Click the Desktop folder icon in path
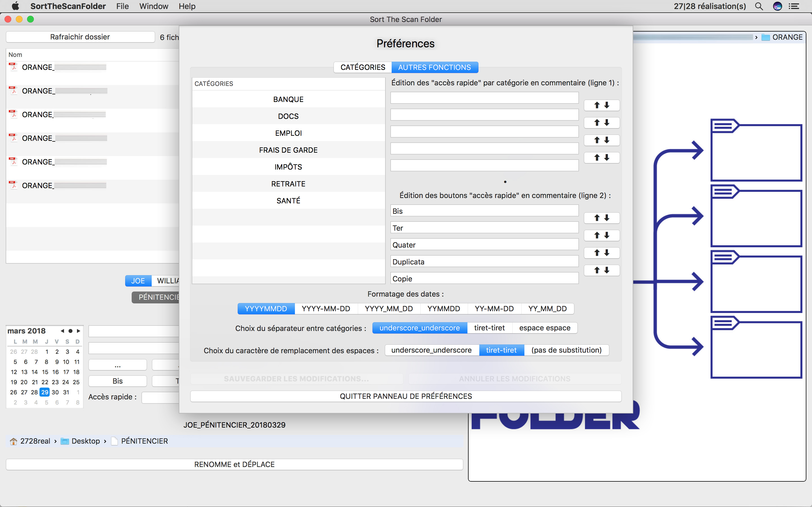Image resolution: width=812 pixels, height=507 pixels. [64, 441]
